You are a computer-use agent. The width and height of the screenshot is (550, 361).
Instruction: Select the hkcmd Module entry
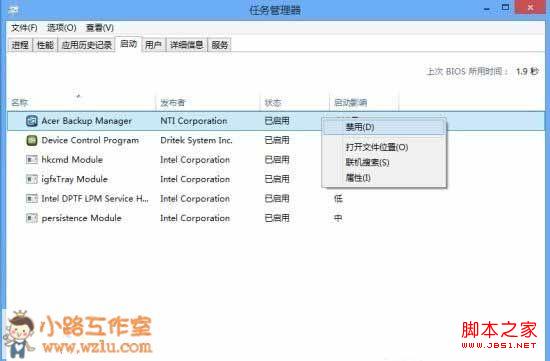coord(72,160)
